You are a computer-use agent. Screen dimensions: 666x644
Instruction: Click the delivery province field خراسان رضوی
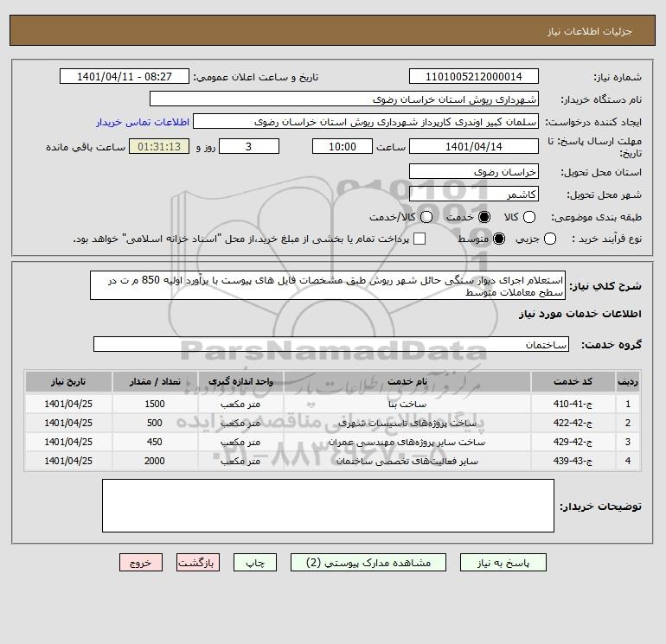pyautogui.click(x=474, y=171)
